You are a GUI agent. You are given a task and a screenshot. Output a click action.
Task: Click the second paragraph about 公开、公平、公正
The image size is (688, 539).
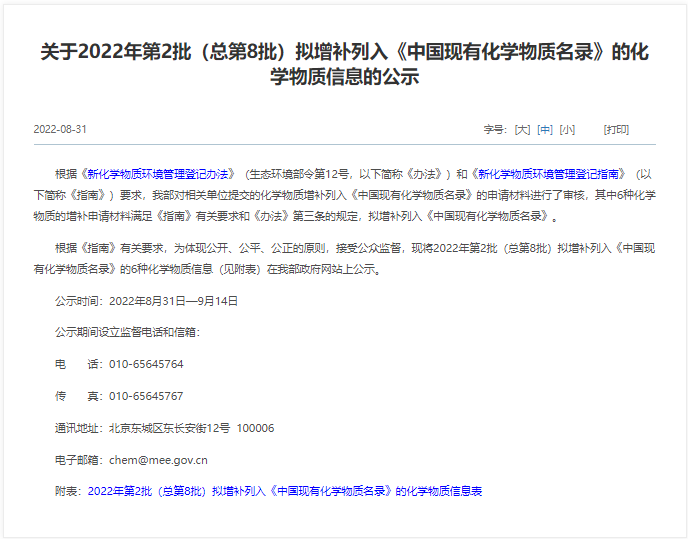point(344,258)
